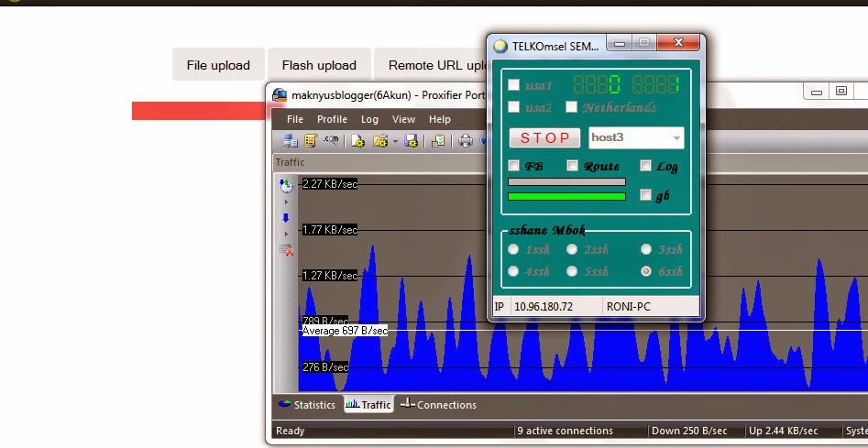The width and height of the screenshot is (868, 448).
Task: Open View menu in Proxifier
Action: click(403, 119)
